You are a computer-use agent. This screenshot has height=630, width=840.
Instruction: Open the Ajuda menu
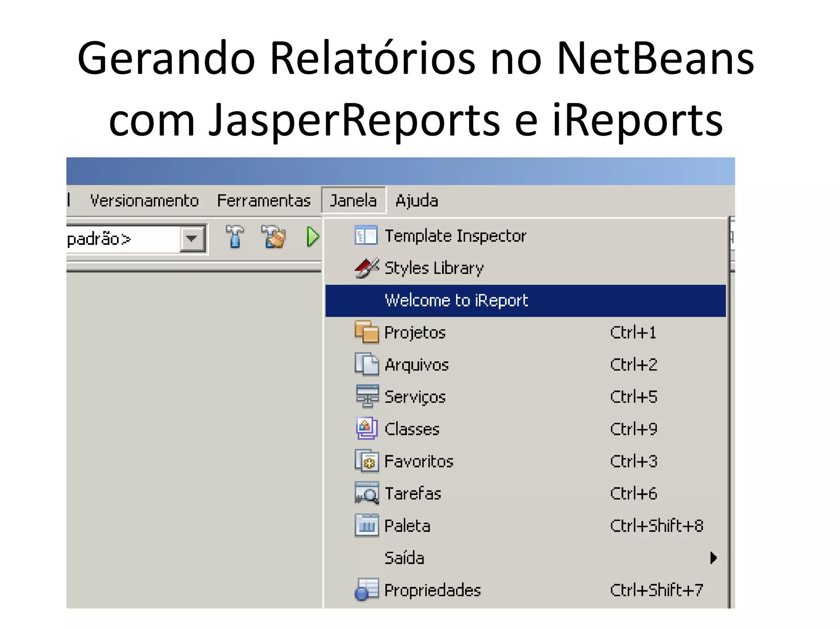point(417,201)
